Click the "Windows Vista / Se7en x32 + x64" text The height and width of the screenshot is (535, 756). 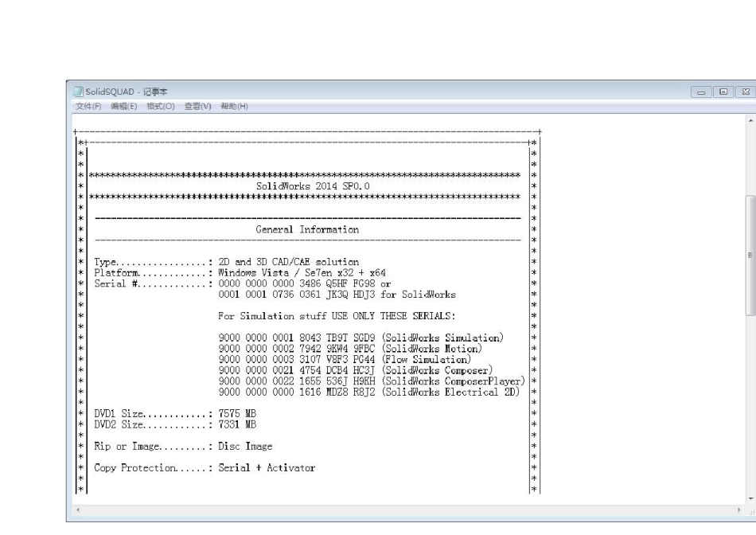[302, 272]
